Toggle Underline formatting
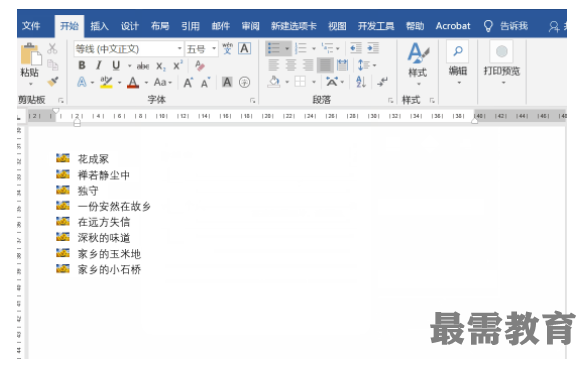Image resolution: width=582 pixels, height=368 pixels. 116,65
